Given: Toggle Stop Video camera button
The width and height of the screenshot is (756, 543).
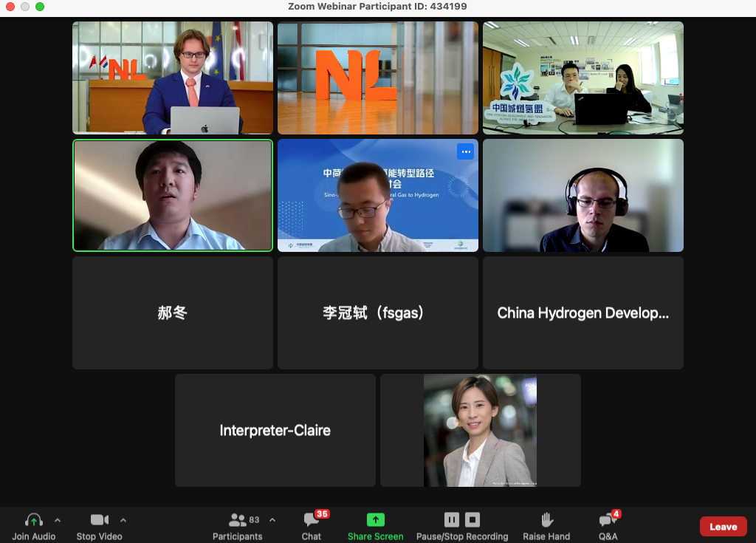Looking at the screenshot, I should pos(100,520).
